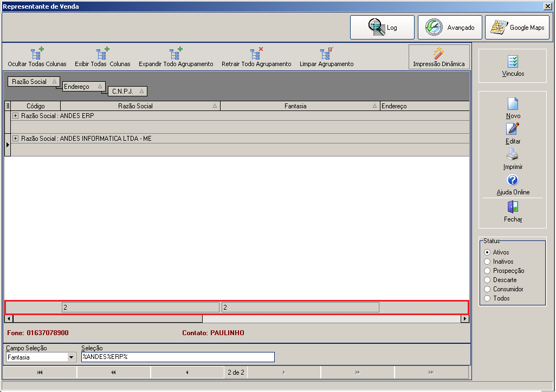556x392 pixels.
Task: Click Retrair Todo Agrupamento icon
Action: [256, 53]
